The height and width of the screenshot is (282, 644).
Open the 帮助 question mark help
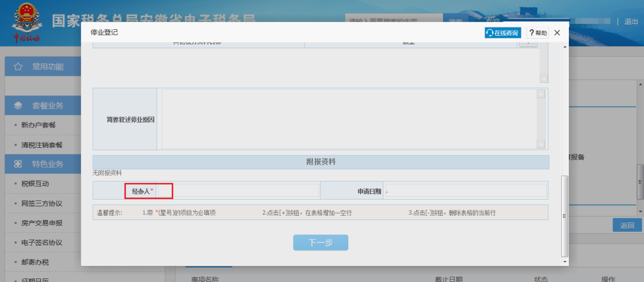click(x=537, y=33)
